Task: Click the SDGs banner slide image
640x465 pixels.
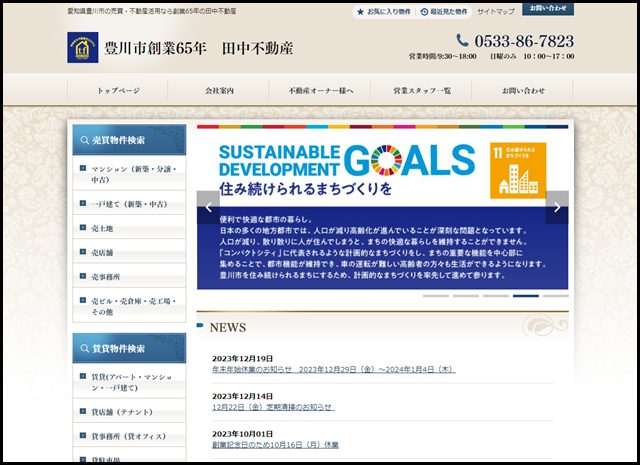Action: (382, 207)
